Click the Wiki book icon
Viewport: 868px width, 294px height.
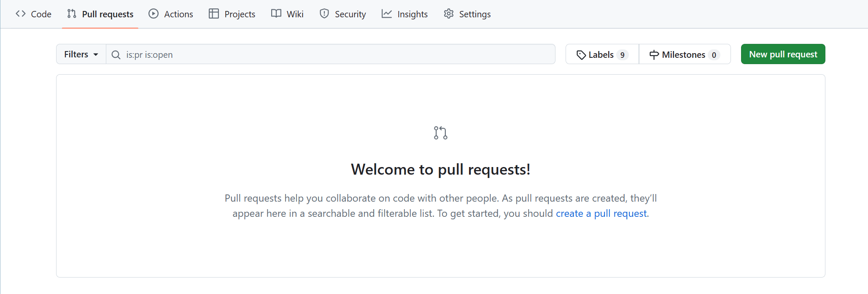pyautogui.click(x=276, y=14)
